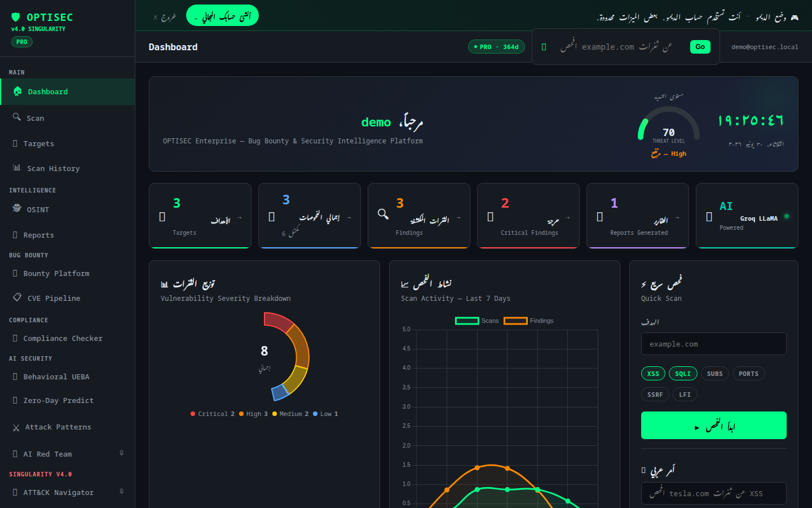Click the Compliance Checker icon in sidebar
This screenshot has height=508, width=812.
coord(15,338)
